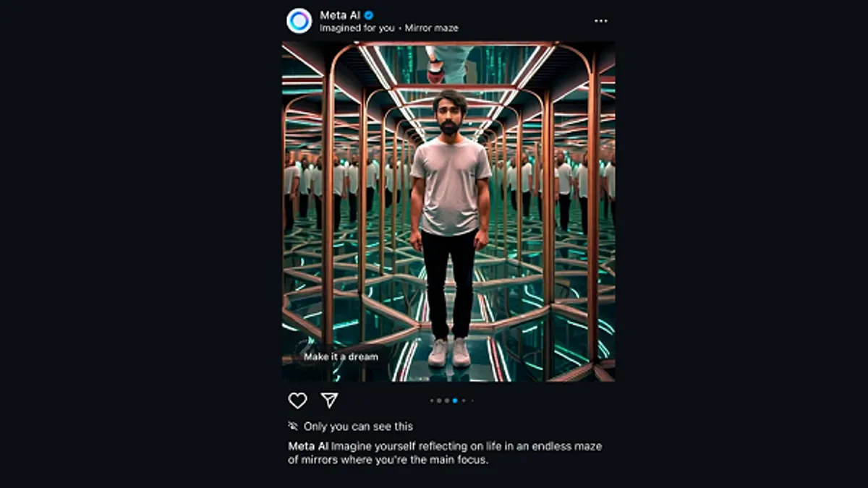Open the Meta AI profile avatar

[x=299, y=21]
